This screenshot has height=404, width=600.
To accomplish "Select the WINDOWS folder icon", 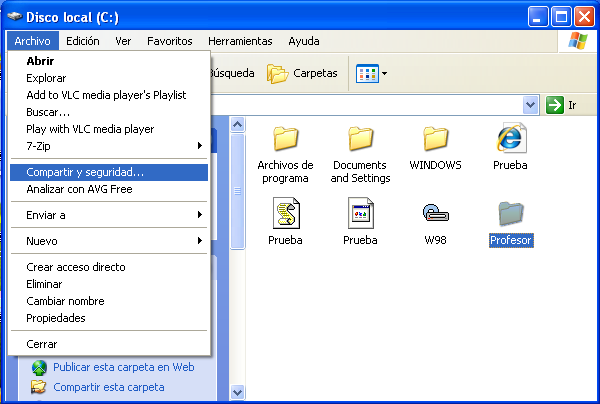I will click(x=435, y=139).
